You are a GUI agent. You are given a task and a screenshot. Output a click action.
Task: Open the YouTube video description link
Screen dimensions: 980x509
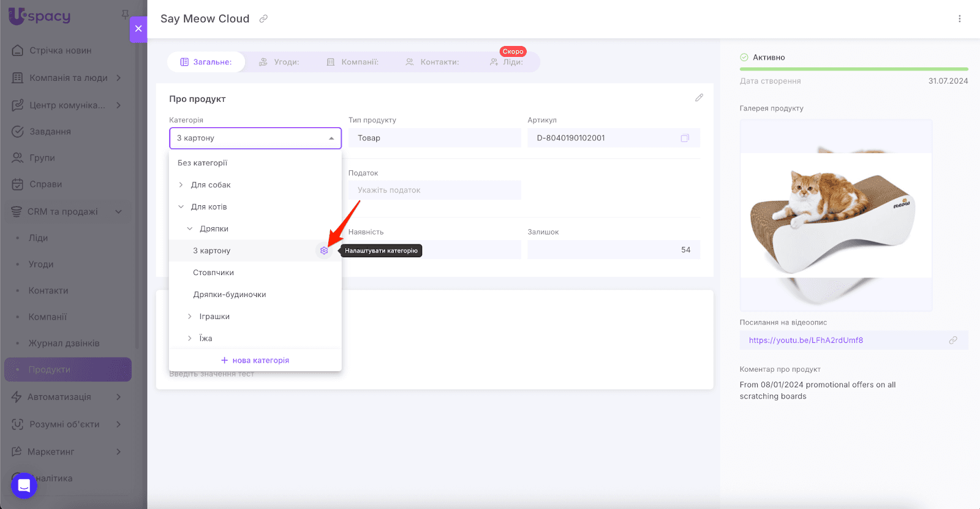pyautogui.click(x=805, y=341)
